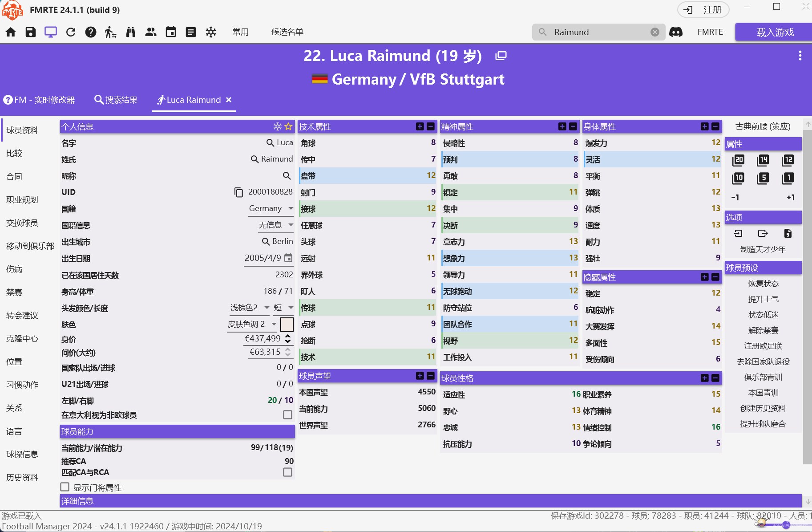The image size is (812, 532).
Task: Click minus button in 身体属性 header
Action: click(x=715, y=126)
